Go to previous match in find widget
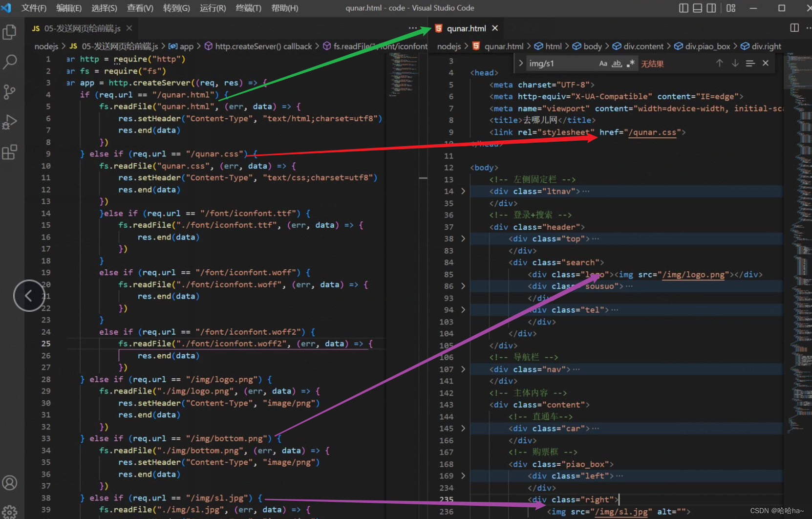This screenshot has height=519, width=812. 720,63
